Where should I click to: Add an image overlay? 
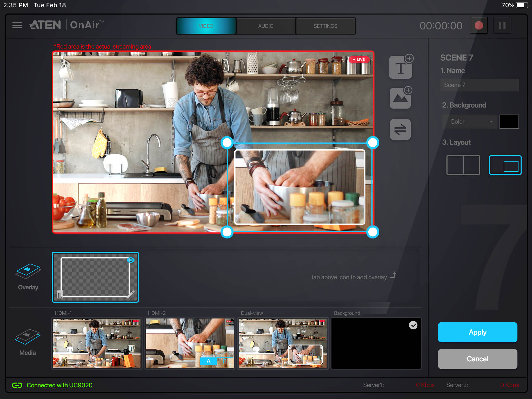[400, 98]
